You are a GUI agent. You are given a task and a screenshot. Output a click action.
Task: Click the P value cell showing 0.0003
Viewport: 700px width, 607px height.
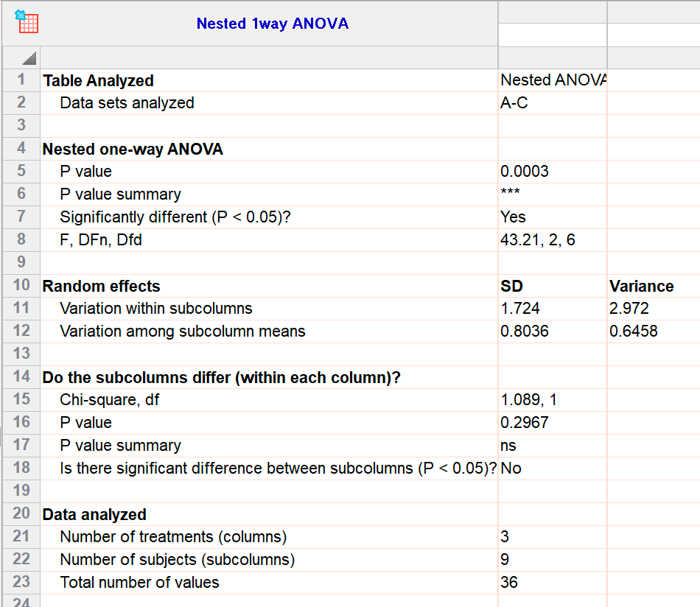point(525,172)
